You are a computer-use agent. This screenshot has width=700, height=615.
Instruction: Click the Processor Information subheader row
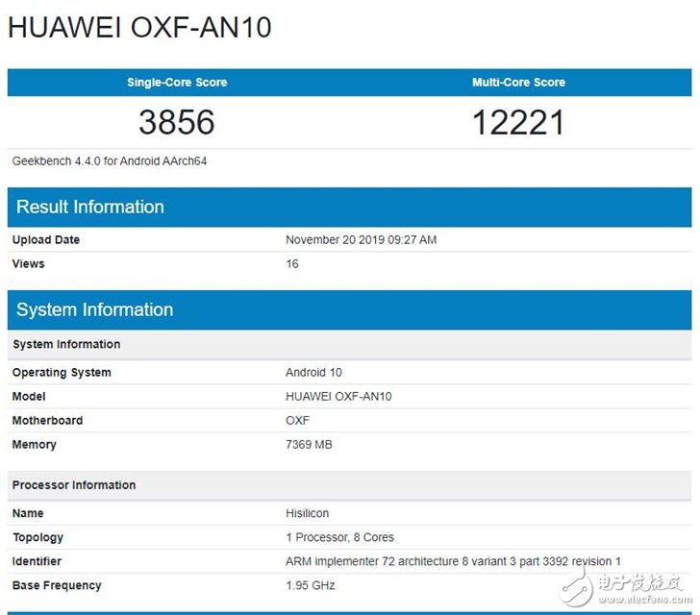coord(350,485)
